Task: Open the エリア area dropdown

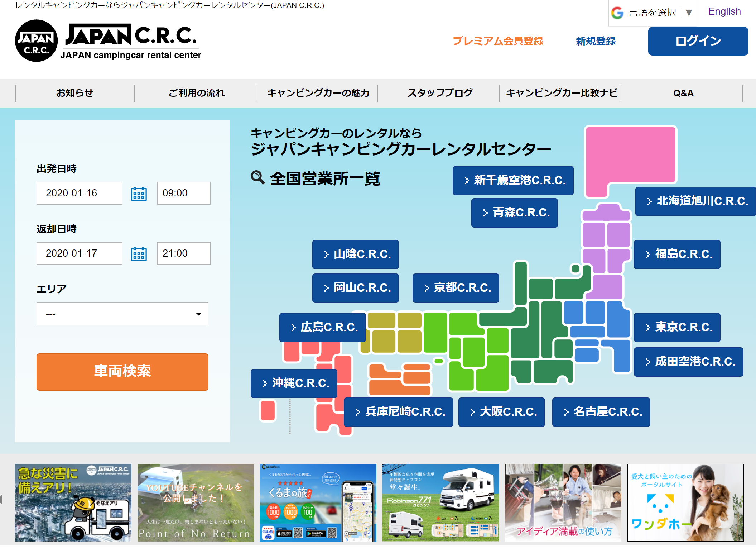Action: [122, 314]
